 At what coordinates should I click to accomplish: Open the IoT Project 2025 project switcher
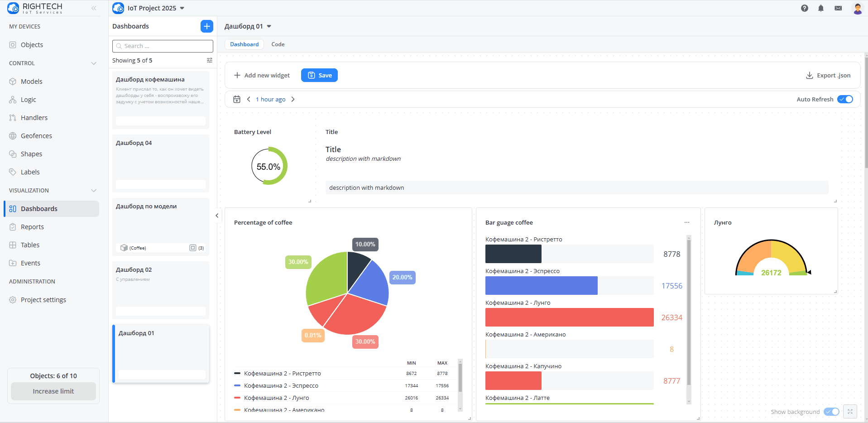pyautogui.click(x=182, y=8)
